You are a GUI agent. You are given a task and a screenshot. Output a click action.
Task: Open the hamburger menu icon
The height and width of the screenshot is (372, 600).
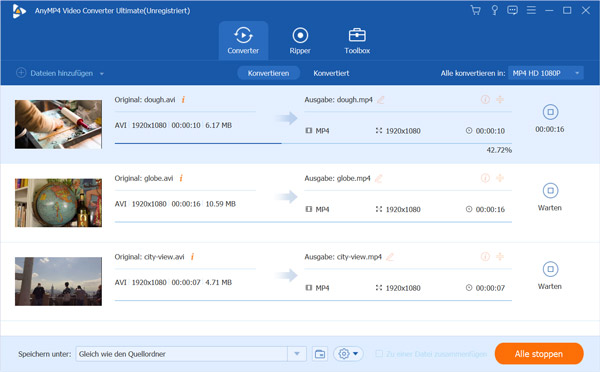click(531, 10)
